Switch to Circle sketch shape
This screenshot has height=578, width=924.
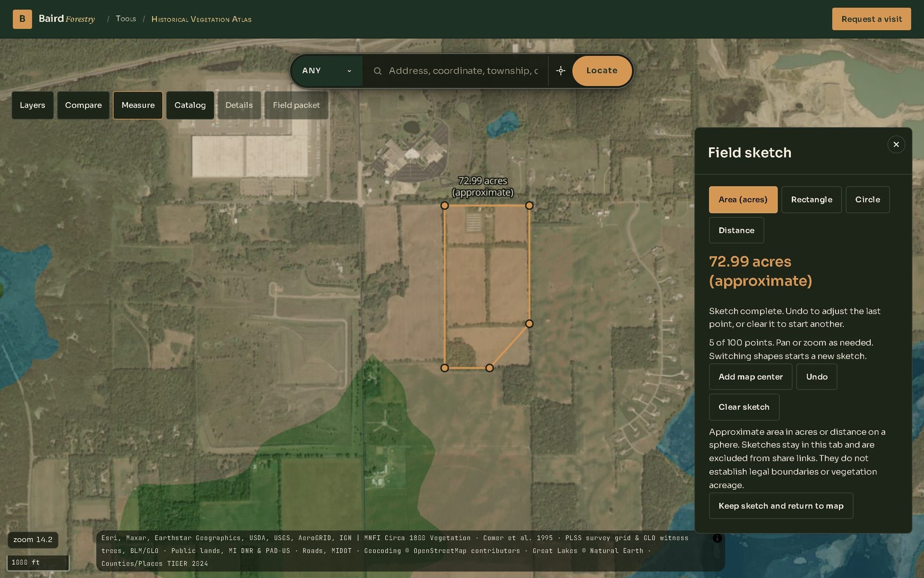click(867, 200)
